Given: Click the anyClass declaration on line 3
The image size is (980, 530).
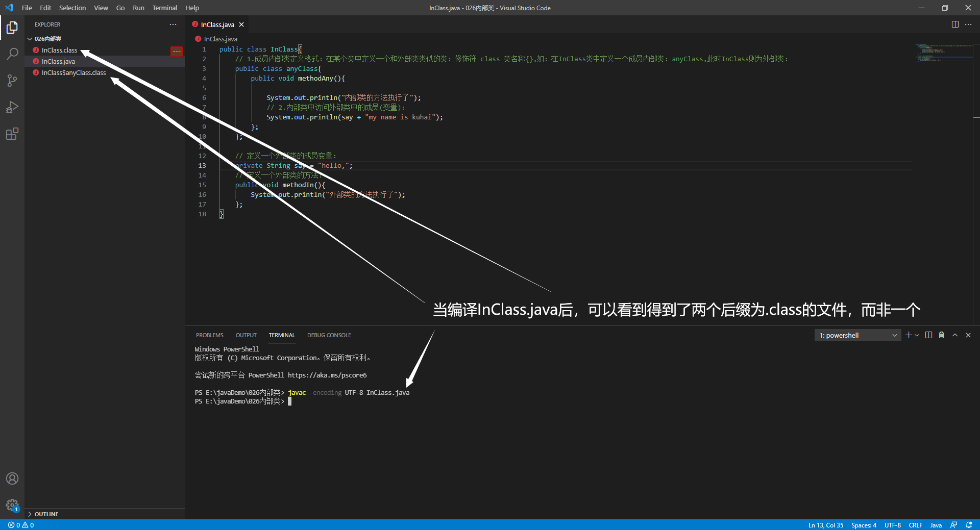Looking at the screenshot, I should point(278,68).
